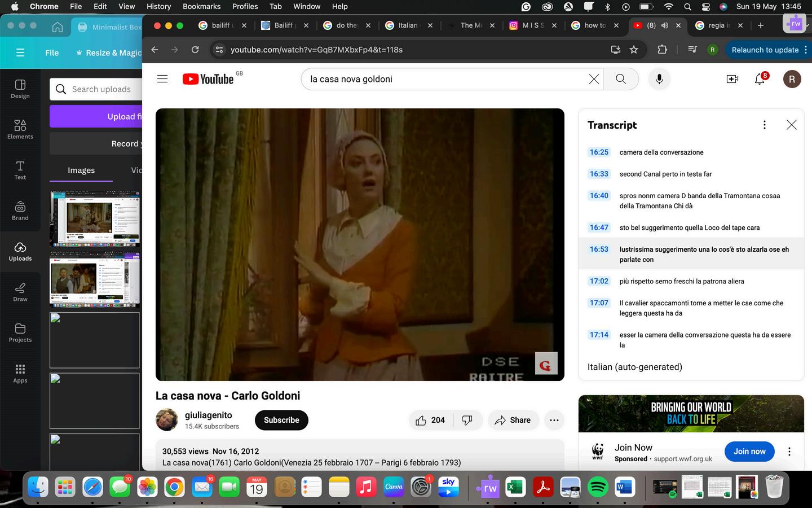Click Relaunch to update button

click(765, 50)
